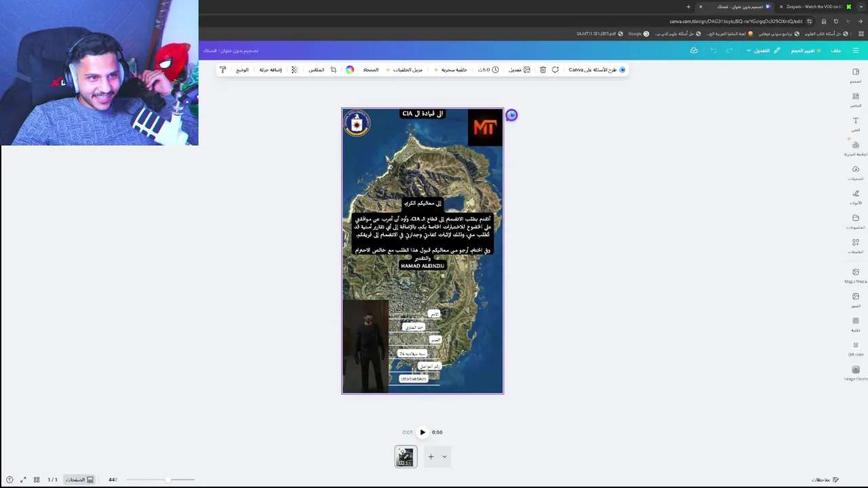Open Magic Media in sidebar
Image resolution: width=868 pixels, height=488 pixels.
click(x=856, y=276)
